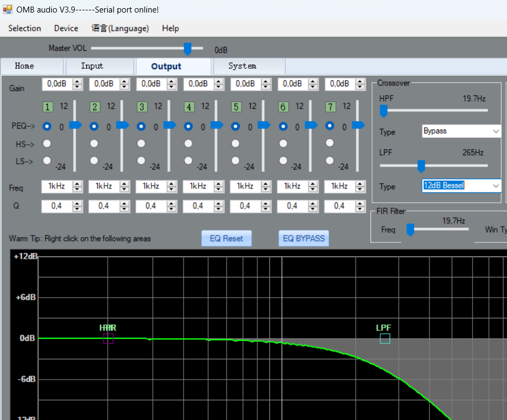Switch to the Input tab
The height and width of the screenshot is (420, 507).
(x=99, y=66)
